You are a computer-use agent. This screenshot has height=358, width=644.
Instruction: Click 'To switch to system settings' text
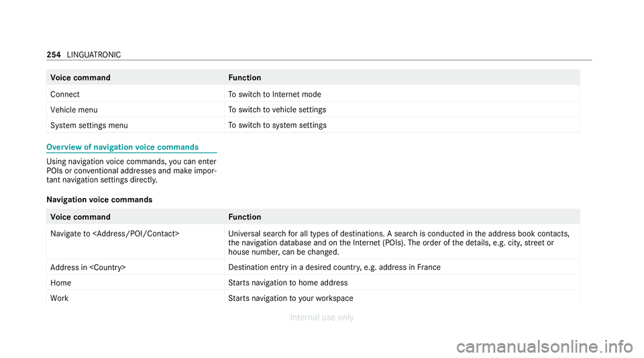point(278,126)
